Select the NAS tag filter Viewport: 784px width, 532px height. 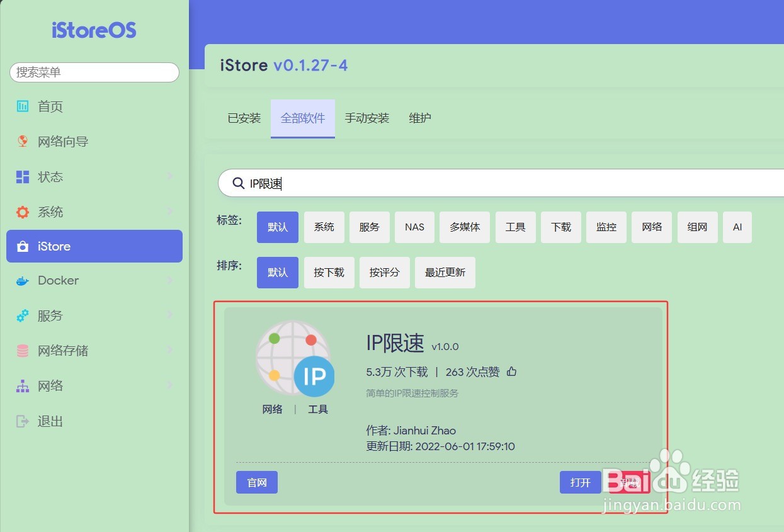pos(414,227)
